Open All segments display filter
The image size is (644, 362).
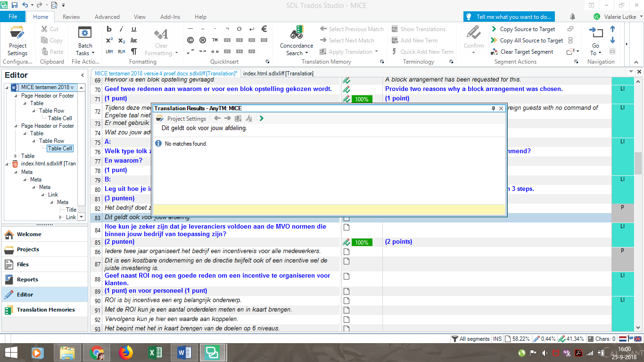coord(471,339)
